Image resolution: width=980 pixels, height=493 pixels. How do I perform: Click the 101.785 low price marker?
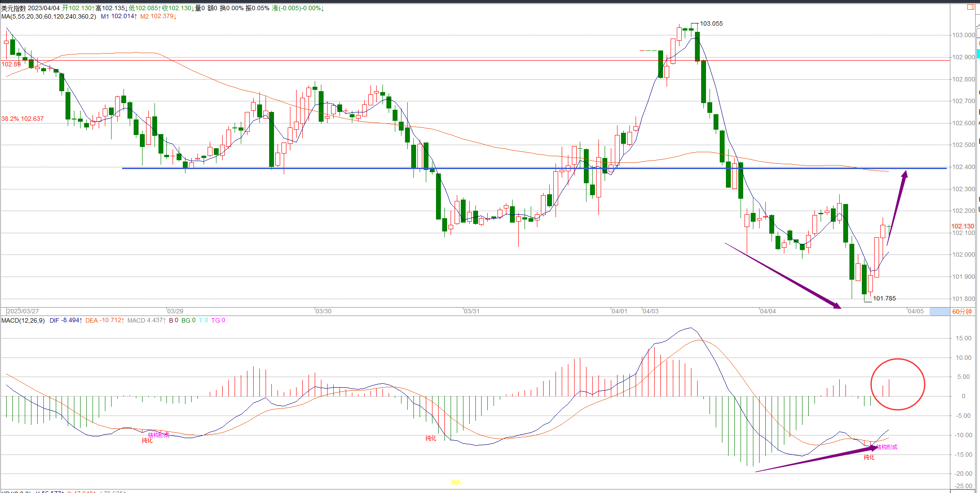pos(884,298)
